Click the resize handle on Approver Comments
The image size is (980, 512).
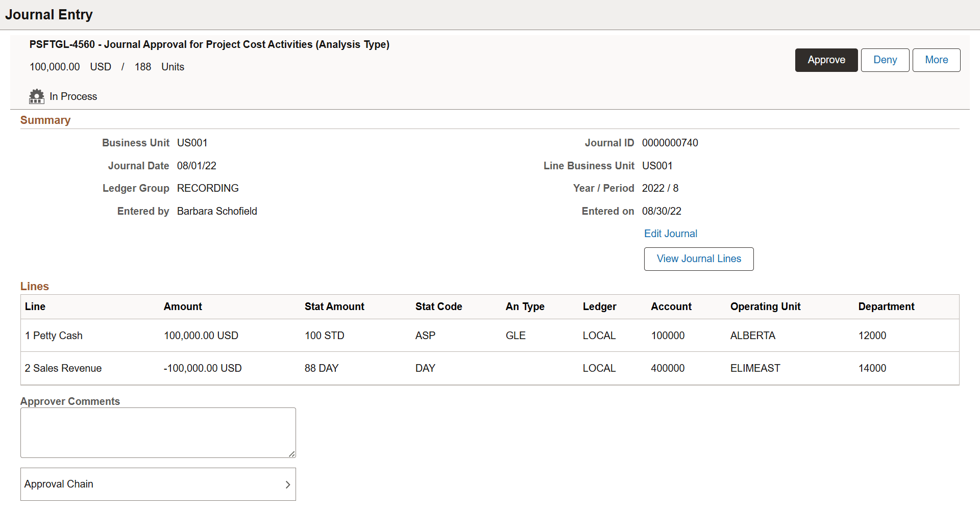click(291, 454)
